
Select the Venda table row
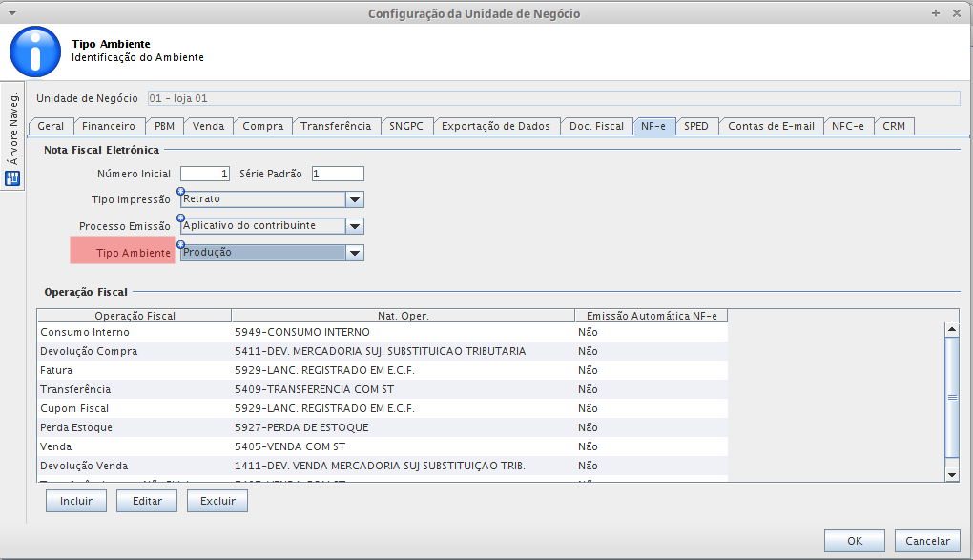(383, 447)
